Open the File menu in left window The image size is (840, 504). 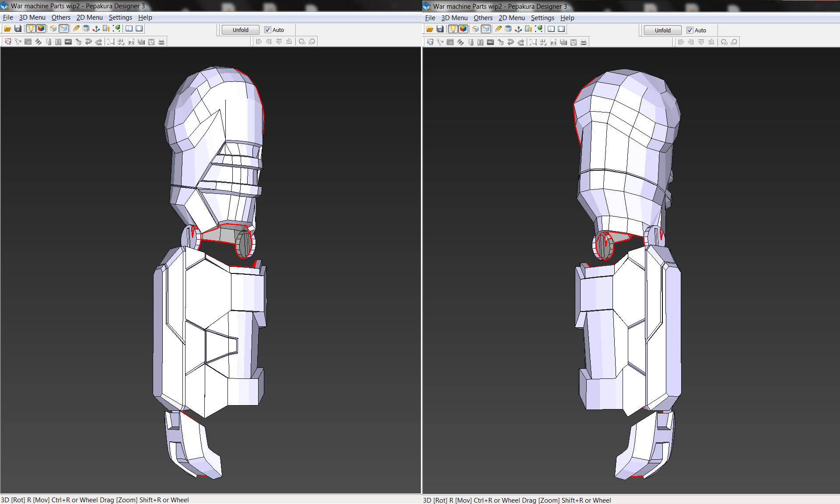tap(8, 17)
